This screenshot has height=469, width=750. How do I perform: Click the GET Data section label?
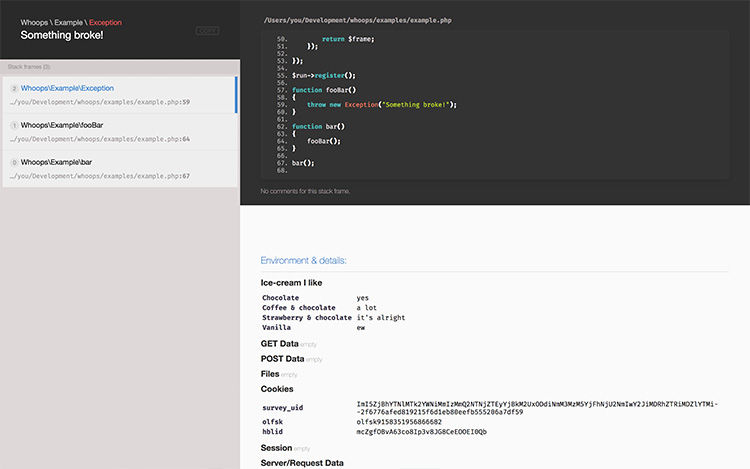[x=280, y=344]
